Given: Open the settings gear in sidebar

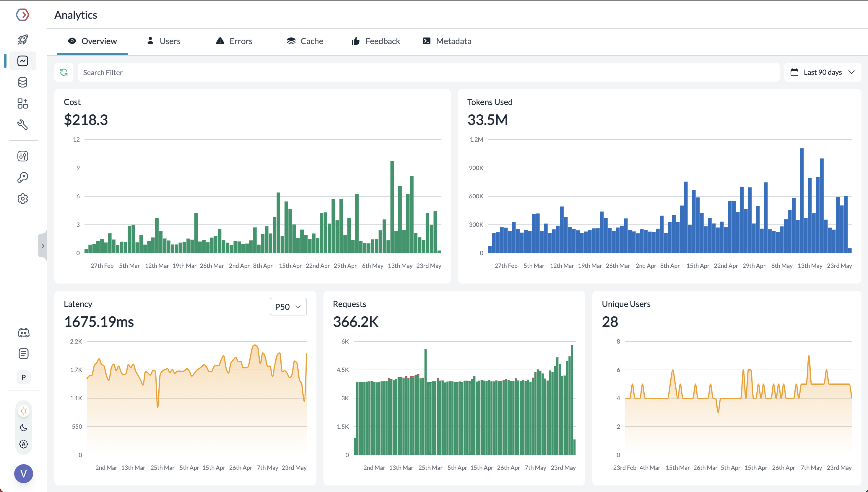Looking at the screenshot, I should coord(23,199).
